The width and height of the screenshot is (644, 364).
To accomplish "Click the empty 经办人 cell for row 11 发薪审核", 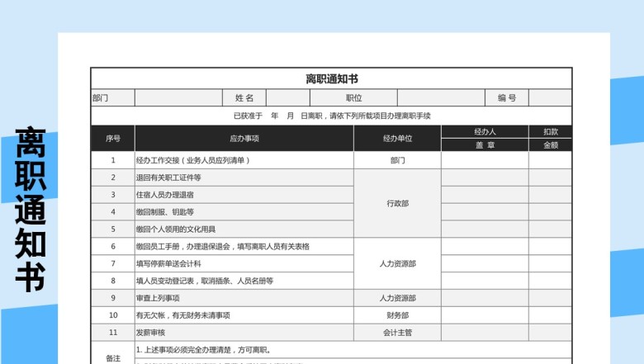I will click(485, 333).
